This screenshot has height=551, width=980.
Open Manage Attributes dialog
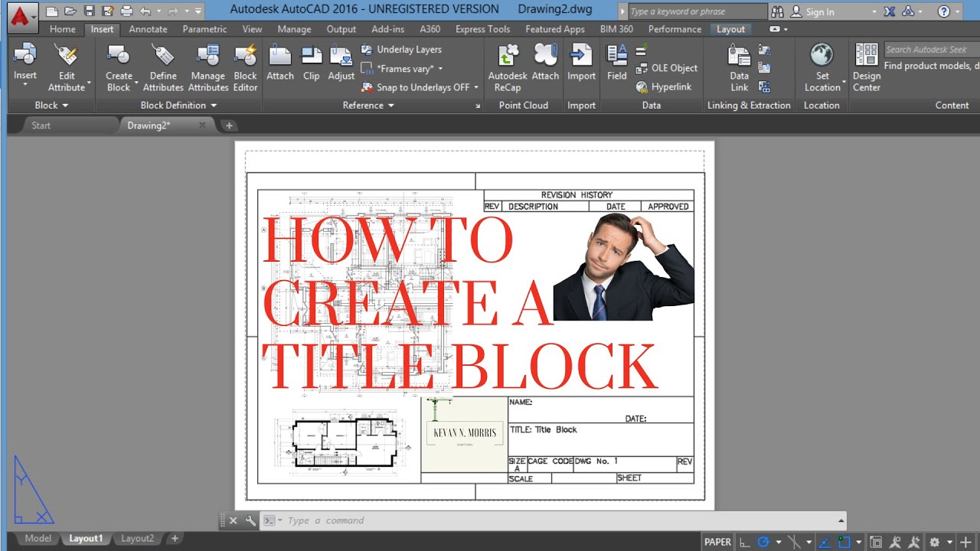pyautogui.click(x=207, y=67)
